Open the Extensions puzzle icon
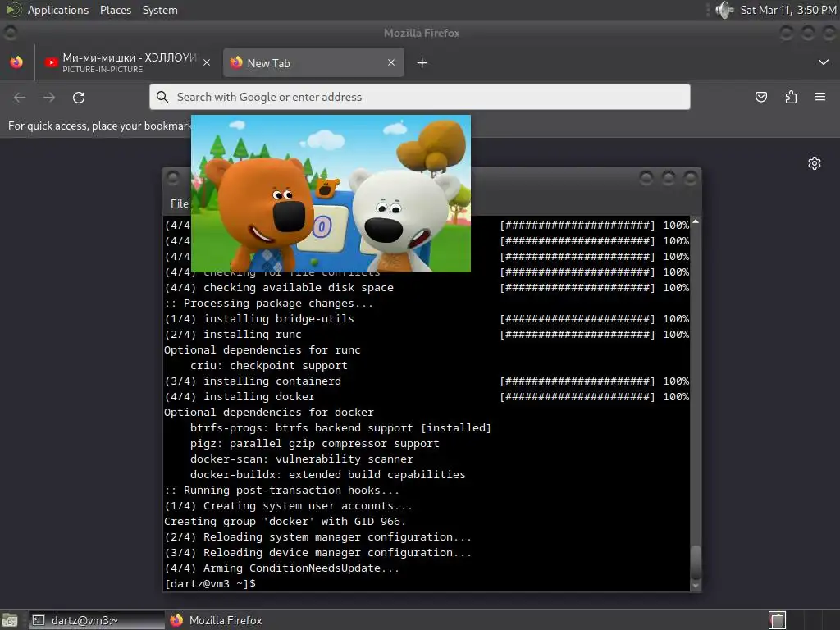The image size is (840, 630). (791, 97)
